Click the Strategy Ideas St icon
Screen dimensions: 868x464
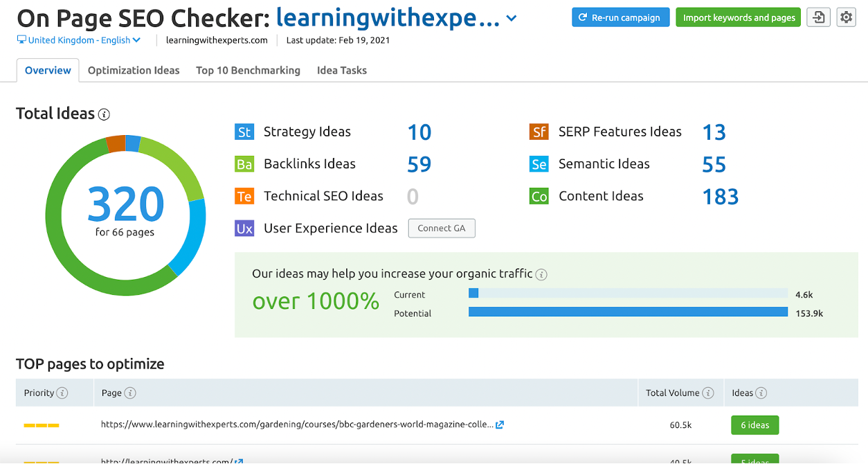point(244,132)
